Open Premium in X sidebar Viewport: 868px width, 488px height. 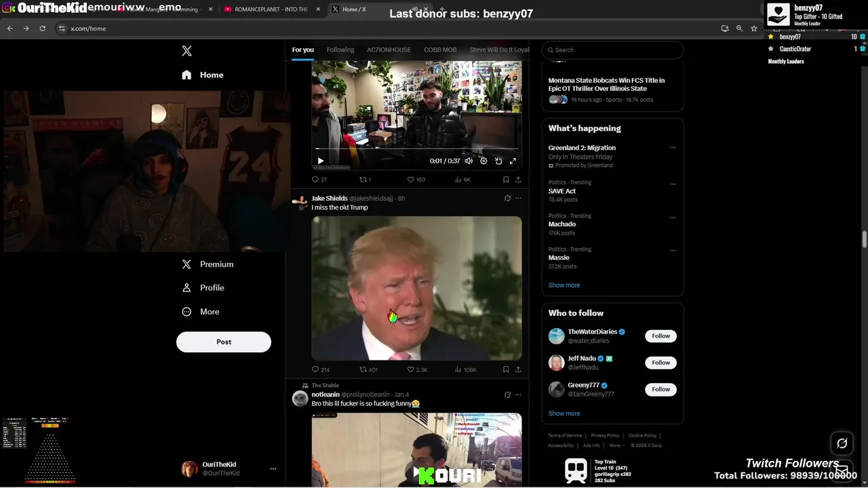pos(208,264)
